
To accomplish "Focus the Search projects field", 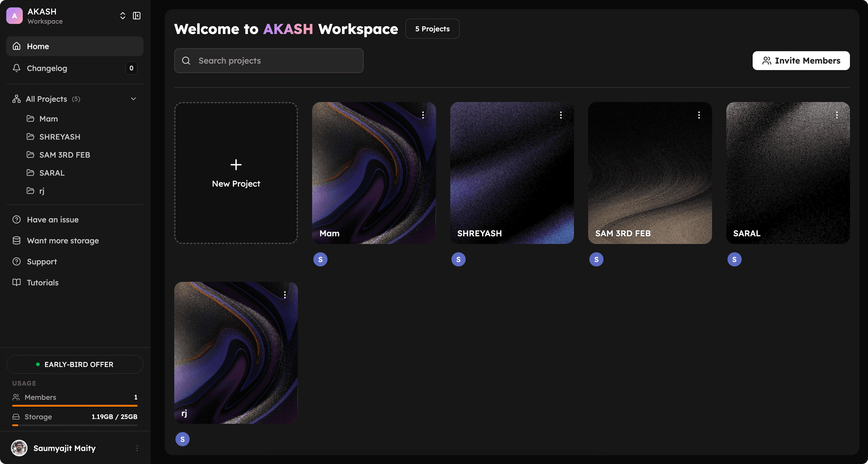I will point(269,61).
